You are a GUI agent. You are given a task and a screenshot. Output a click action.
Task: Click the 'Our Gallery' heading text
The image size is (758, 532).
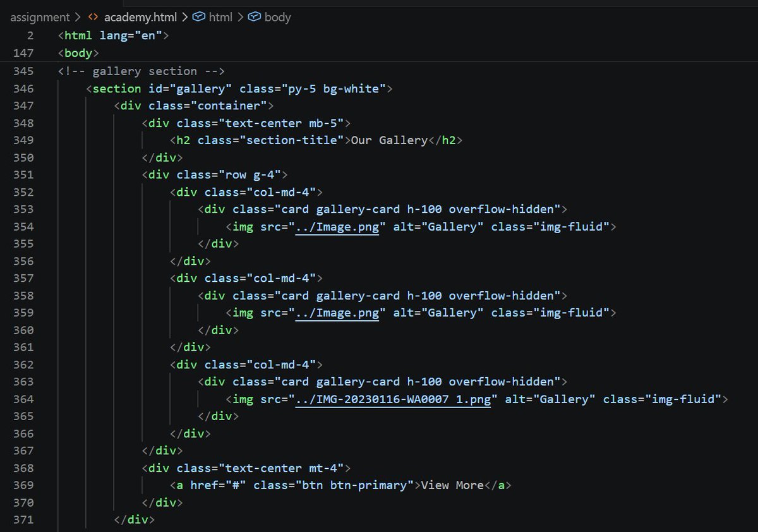[389, 140]
